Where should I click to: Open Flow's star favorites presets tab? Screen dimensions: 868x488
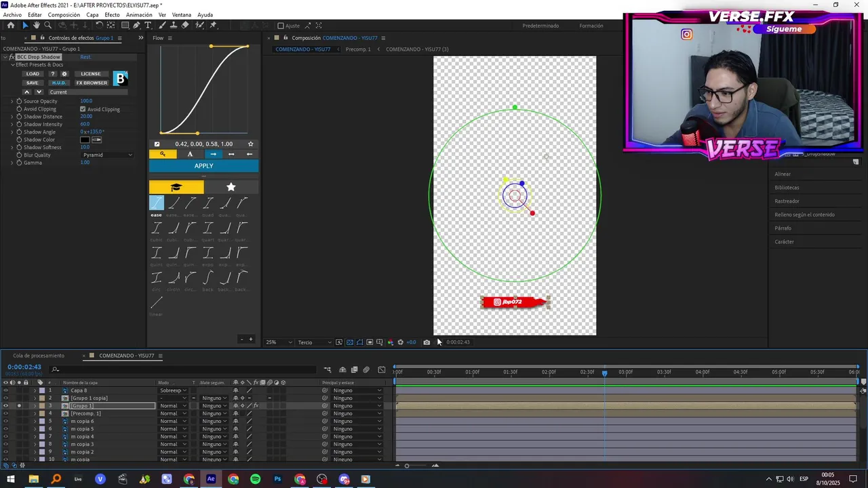(x=231, y=187)
